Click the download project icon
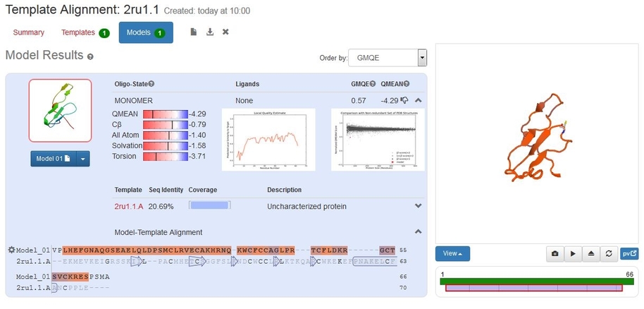The width and height of the screenshot is (644, 309). (x=209, y=32)
